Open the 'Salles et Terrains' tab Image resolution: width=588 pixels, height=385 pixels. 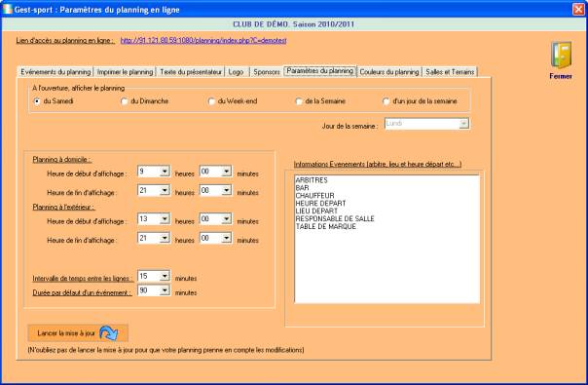pos(450,72)
